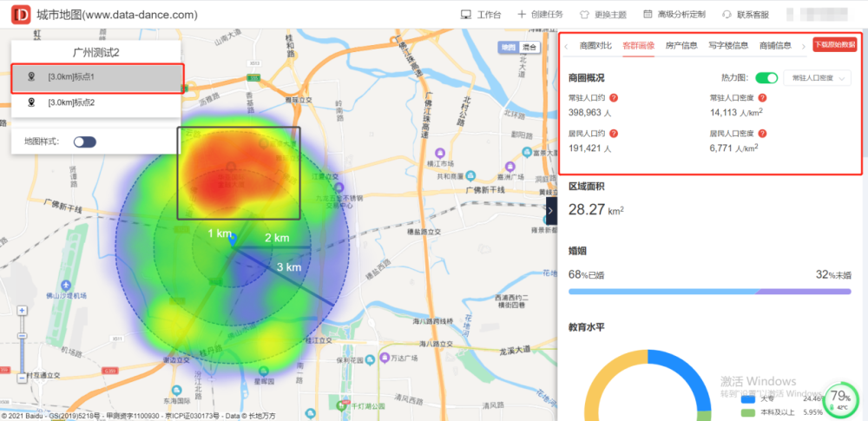Image resolution: width=868 pixels, height=421 pixels.
Task: Click the 工作台 monitor icon
Action: coord(466,15)
